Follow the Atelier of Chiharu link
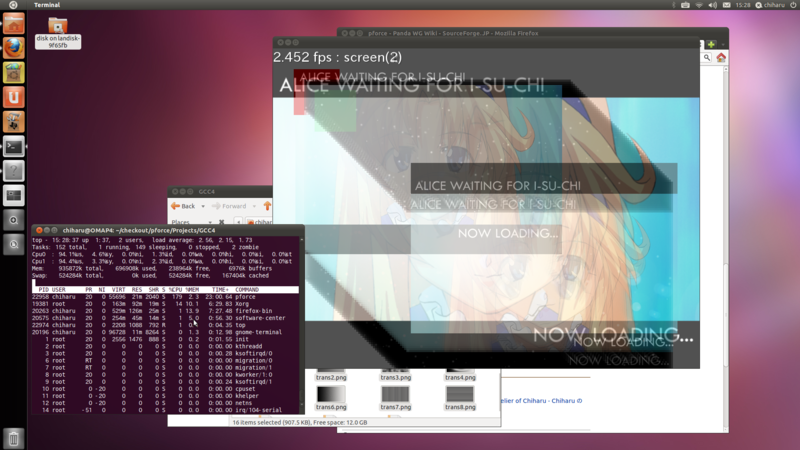 click(541, 401)
